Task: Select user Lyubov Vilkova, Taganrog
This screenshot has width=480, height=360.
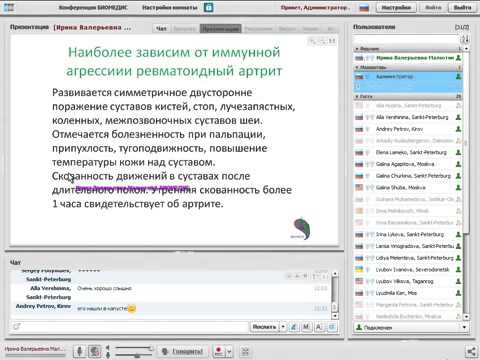Action: click(408, 281)
